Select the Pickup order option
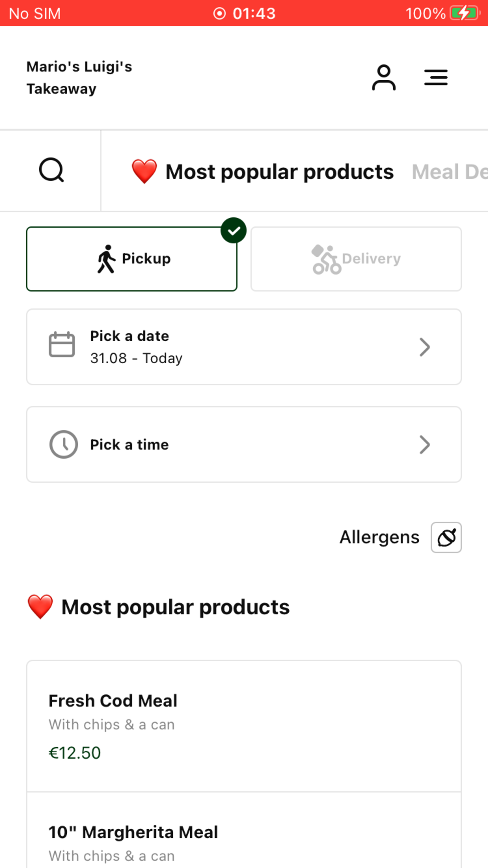The height and width of the screenshot is (868, 488). tap(132, 259)
